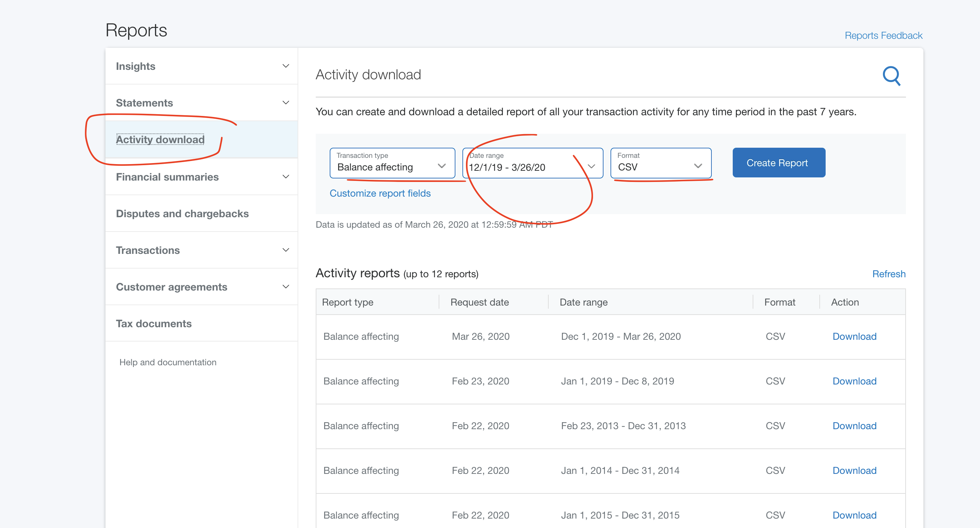Image resolution: width=980 pixels, height=528 pixels.
Task: Click the Create Report button
Action: click(x=778, y=162)
